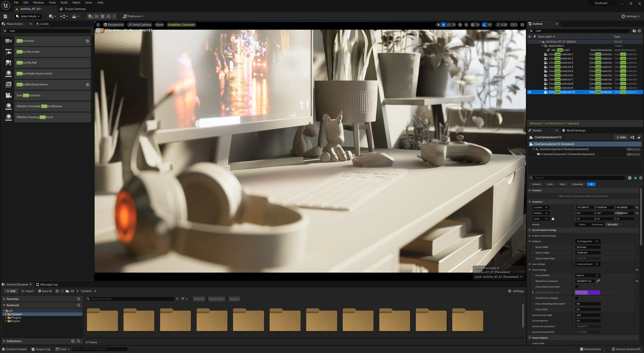This screenshot has height=353, width=644.
Task: Toggle the scale lock icon in Transform
Action: 553,219
